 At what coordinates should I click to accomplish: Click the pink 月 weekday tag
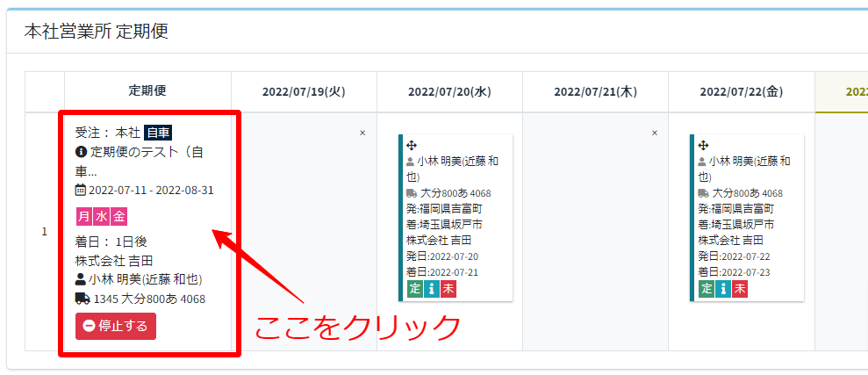[x=84, y=216]
